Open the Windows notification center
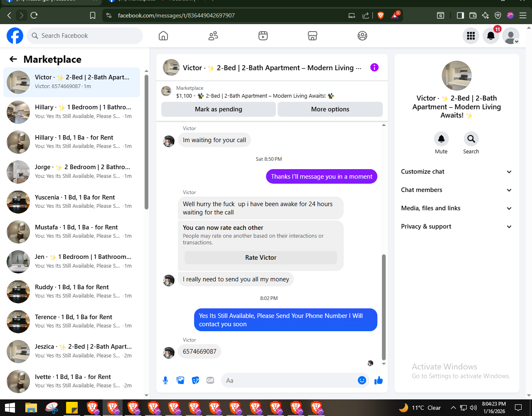532x416 pixels. pyautogui.click(x=518, y=408)
